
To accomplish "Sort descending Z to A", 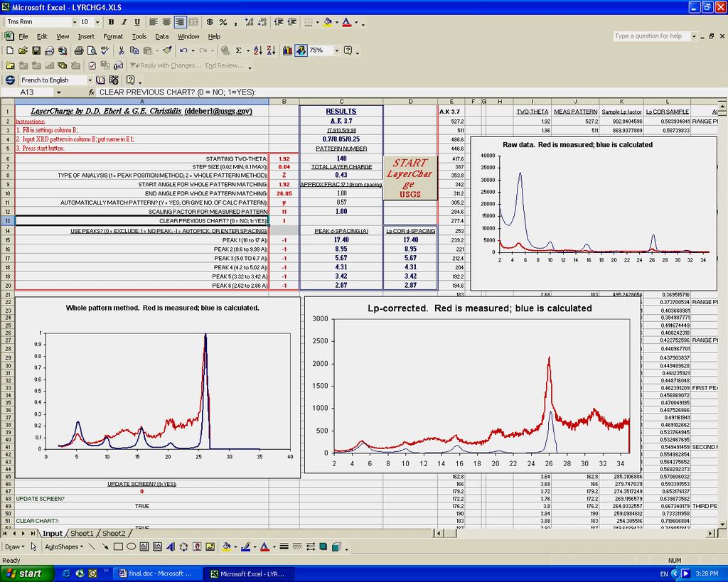I will pyautogui.click(x=271, y=50).
